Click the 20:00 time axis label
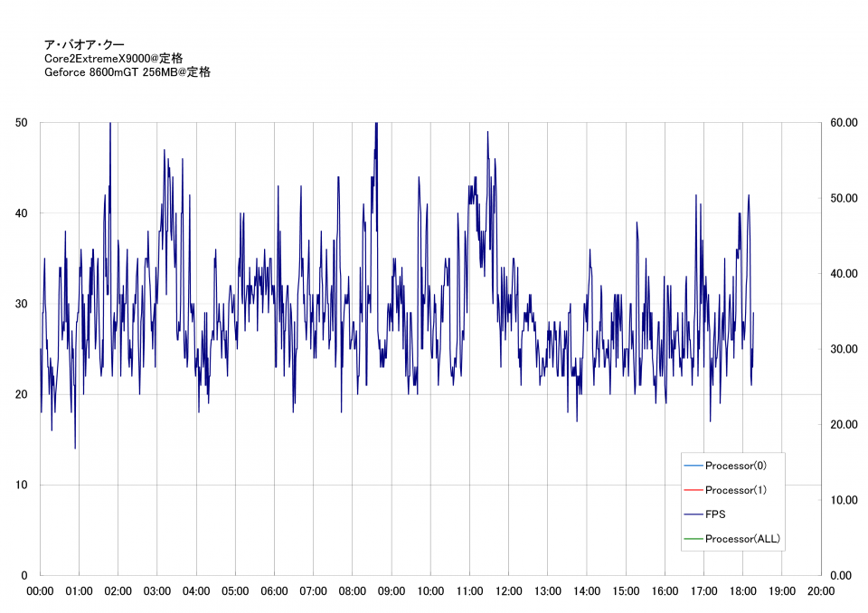 tap(820, 591)
